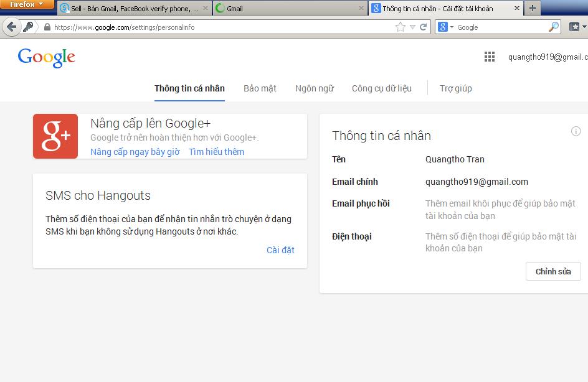
Task: Switch to the Sell - Bán Gmail tab
Action: click(x=135, y=8)
